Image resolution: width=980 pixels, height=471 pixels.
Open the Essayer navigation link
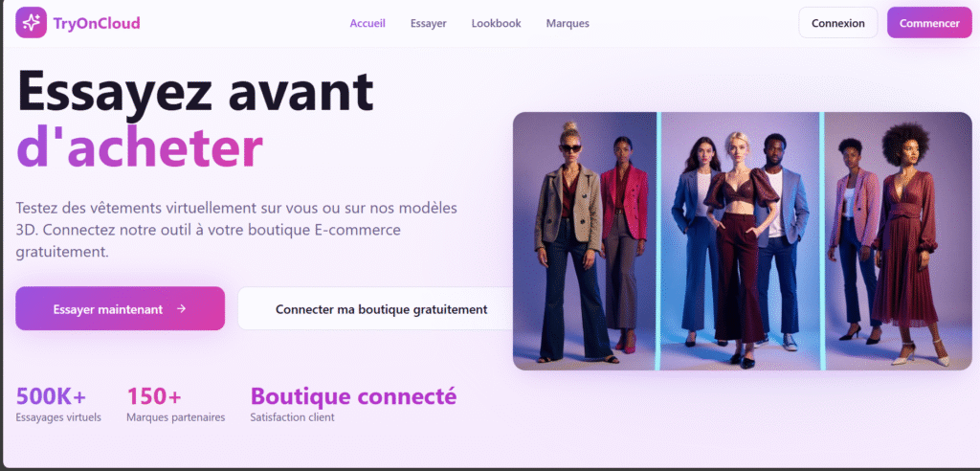click(x=428, y=23)
